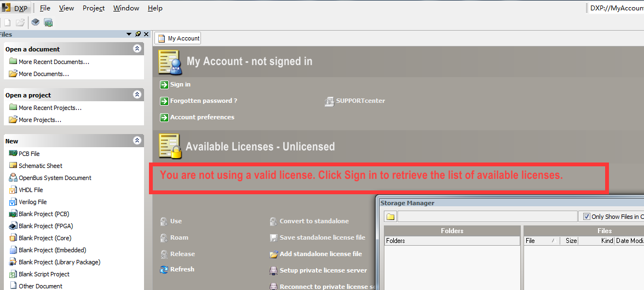The image size is (644, 290).
Task: Click Add standalone license file icon
Action: click(274, 254)
